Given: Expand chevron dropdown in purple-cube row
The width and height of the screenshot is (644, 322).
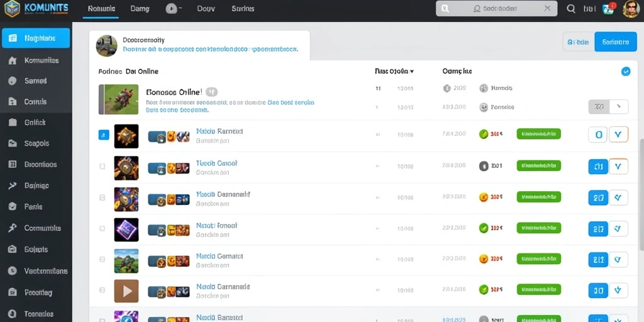Looking at the screenshot, I should (619, 229).
